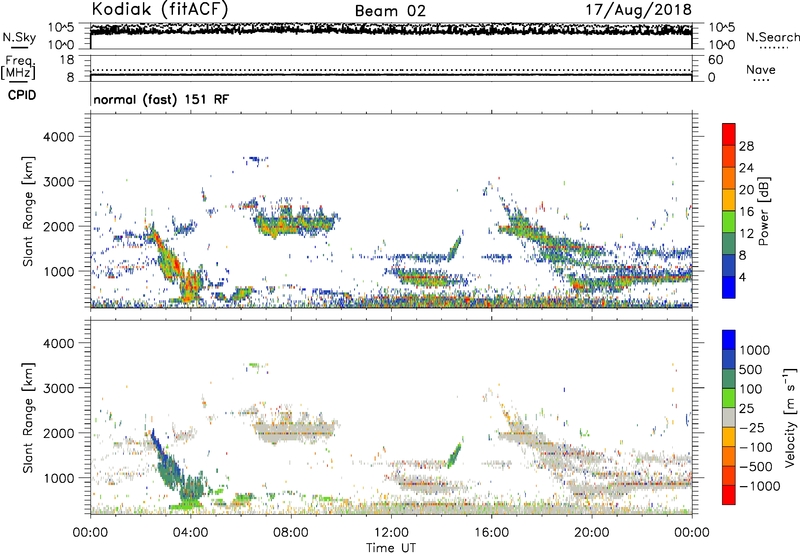This screenshot has width=800, height=554.
Task: Click the Beam 02 label
Action: click(x=390, y=11)
